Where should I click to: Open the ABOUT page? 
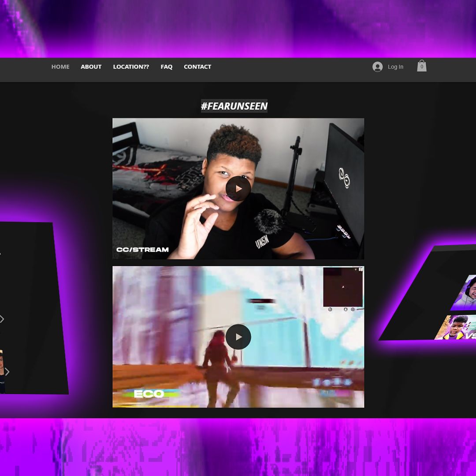pyautogui.click(x=91, y=67)
